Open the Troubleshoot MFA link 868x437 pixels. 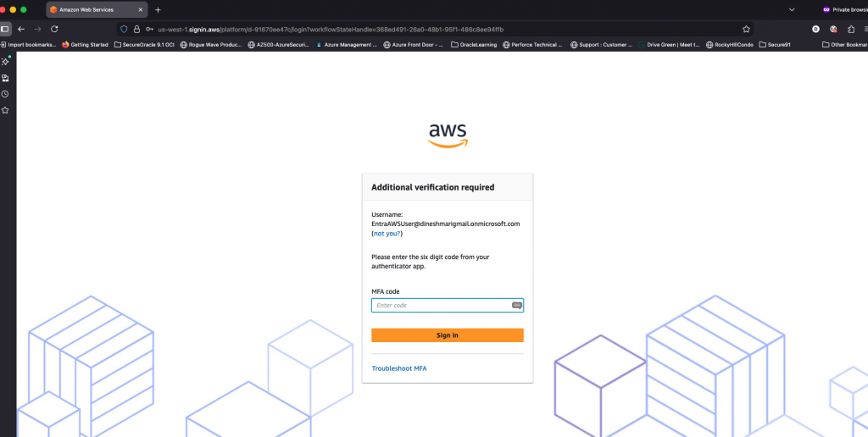(399, 368)
